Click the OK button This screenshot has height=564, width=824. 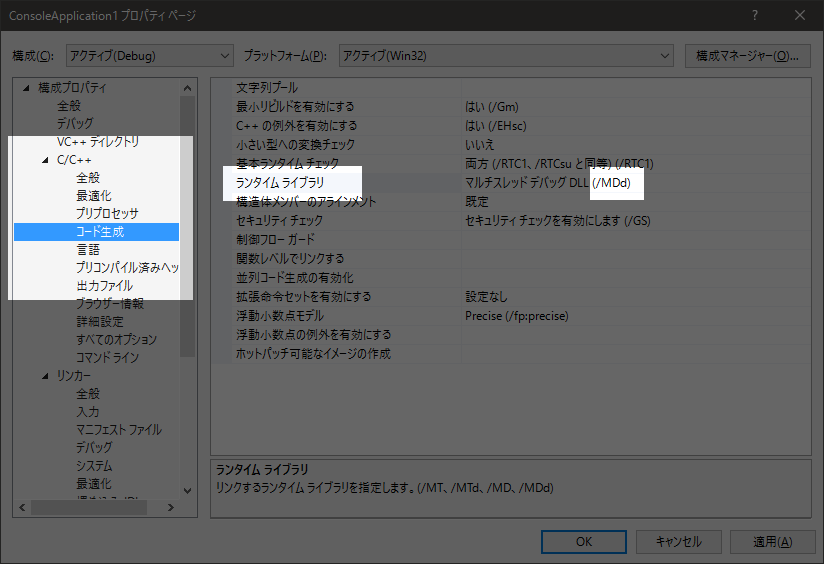click(583, 541)
